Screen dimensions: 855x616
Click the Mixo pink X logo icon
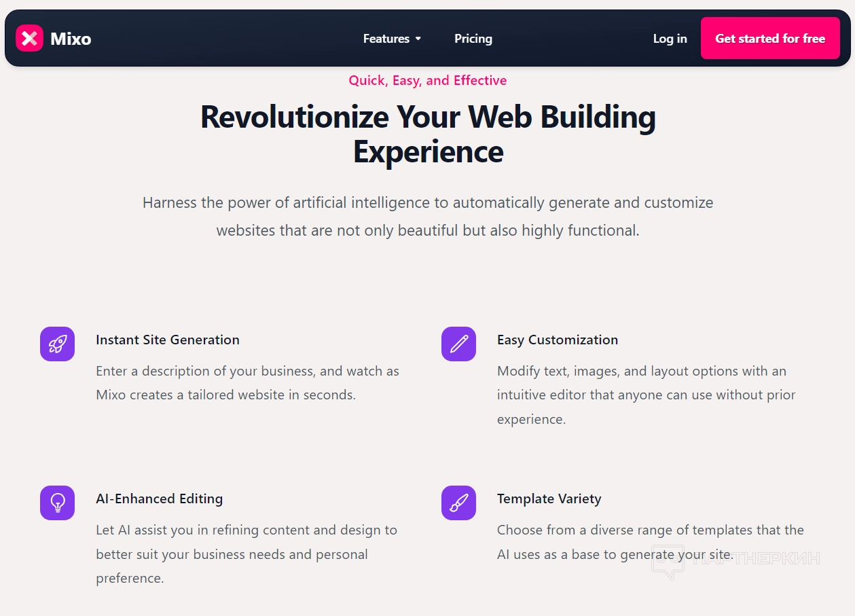coord(29,38)
